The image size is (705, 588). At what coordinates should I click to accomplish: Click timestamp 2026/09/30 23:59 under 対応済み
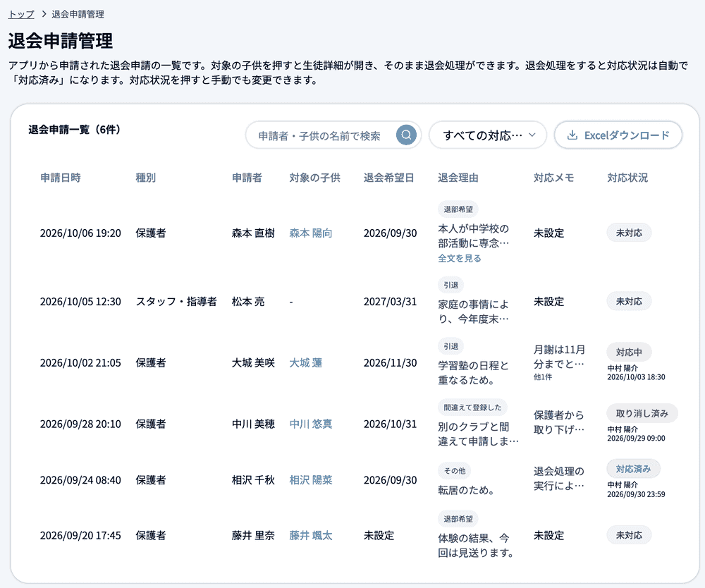coord(636,494)
